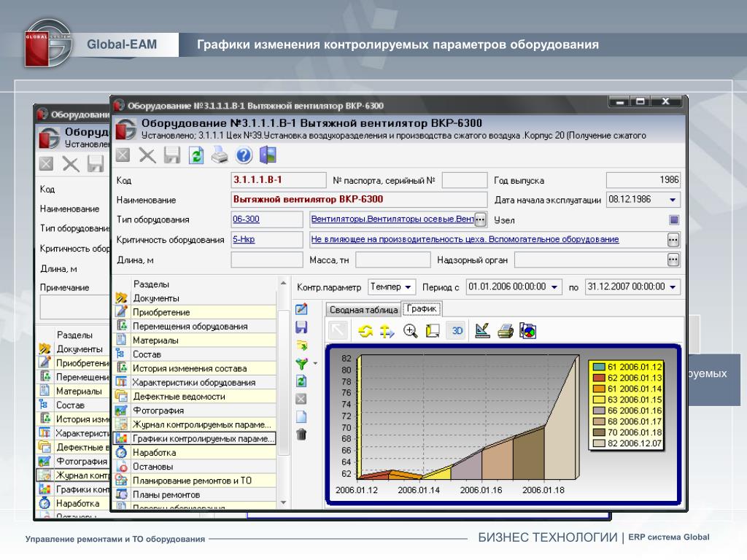Image resolution: width=747 pixels, height=560 pixels.
Task: Switch to the Сводная таблица tab
Action: pyautogui.click(x=363, y=310)
